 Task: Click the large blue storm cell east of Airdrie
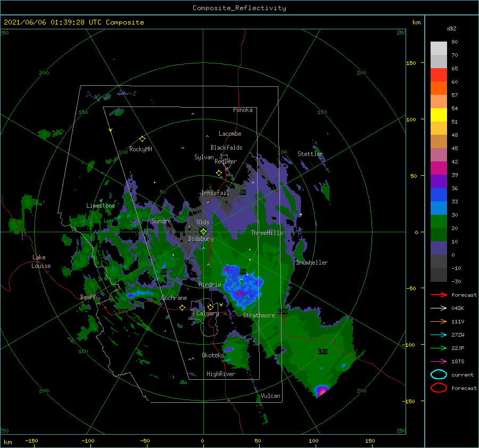point(242,286)
